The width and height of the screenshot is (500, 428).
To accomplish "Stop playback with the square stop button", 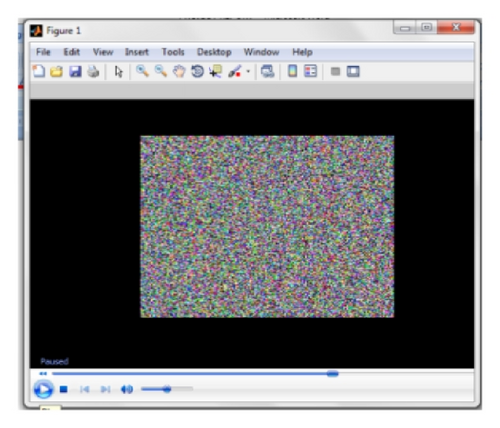I will point(64,389).
